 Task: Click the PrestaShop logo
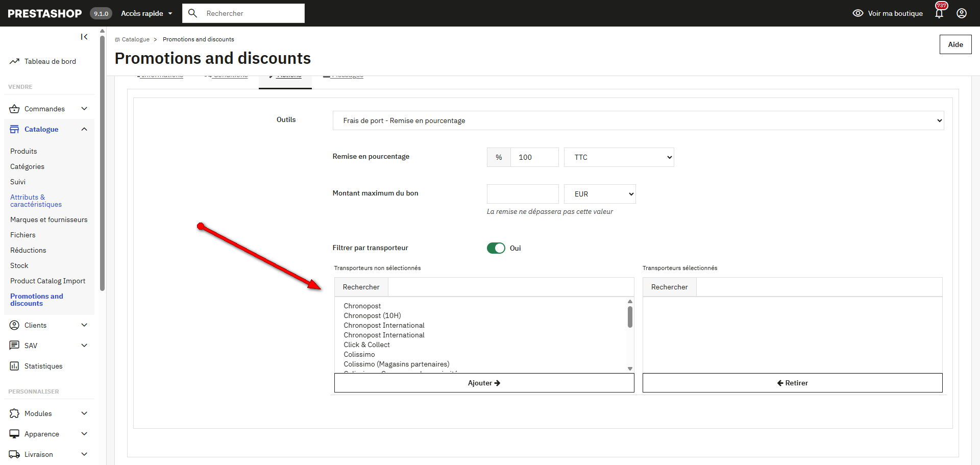(45, 14)
